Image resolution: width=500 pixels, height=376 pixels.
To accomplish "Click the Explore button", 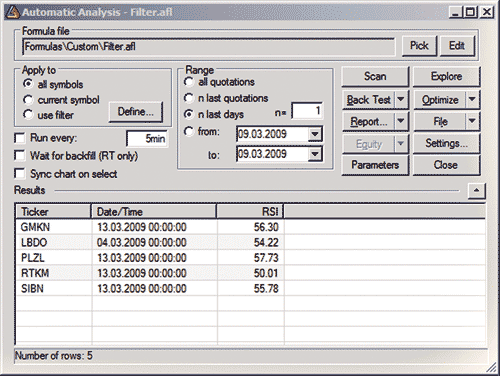I will 446,76.
